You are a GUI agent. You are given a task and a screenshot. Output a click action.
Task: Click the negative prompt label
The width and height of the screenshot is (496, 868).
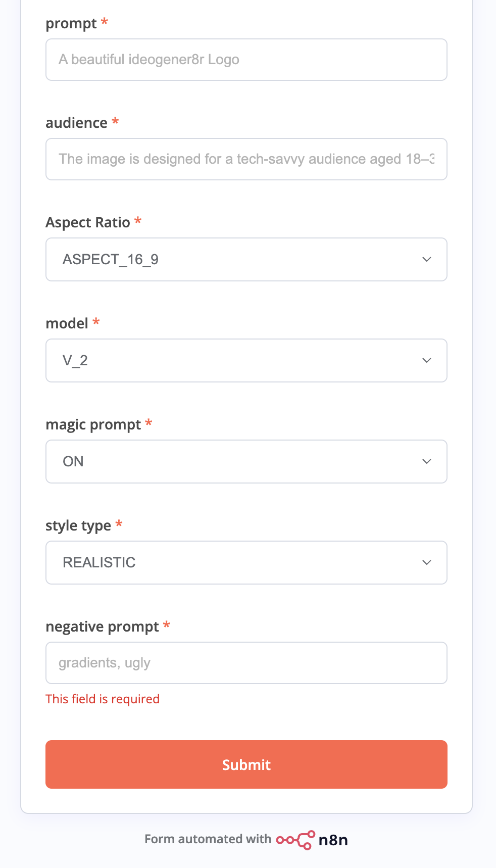(103, 627)
